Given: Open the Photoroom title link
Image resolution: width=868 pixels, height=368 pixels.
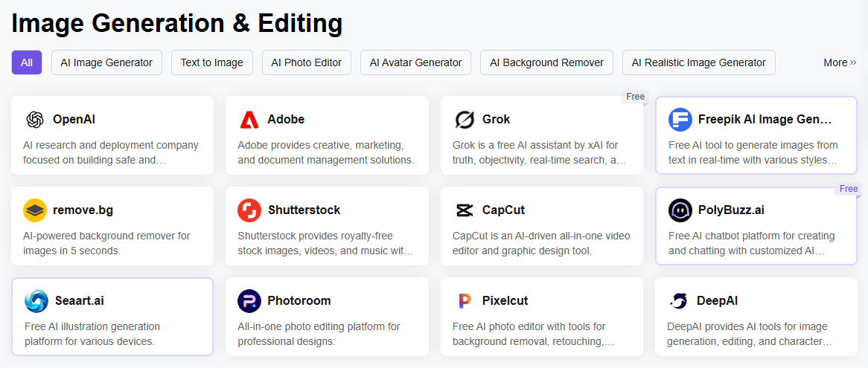Looking at the screenshot, I should pyautogui.click(x=299, y=300).
